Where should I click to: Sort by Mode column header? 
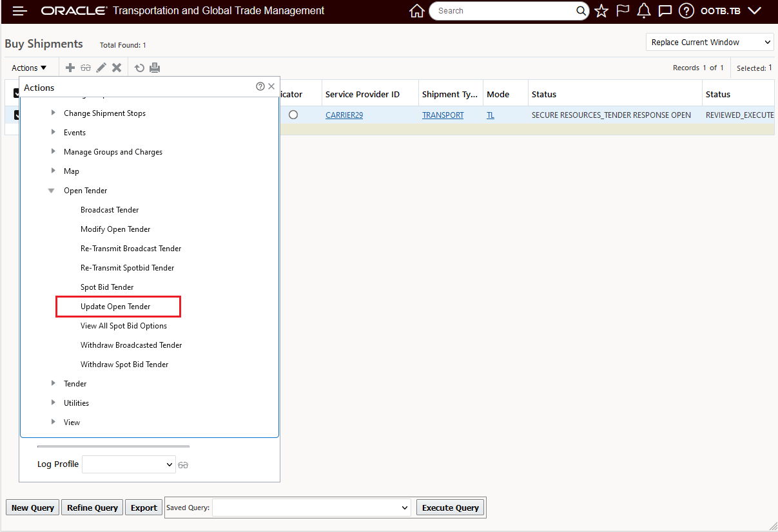(498, 94)
